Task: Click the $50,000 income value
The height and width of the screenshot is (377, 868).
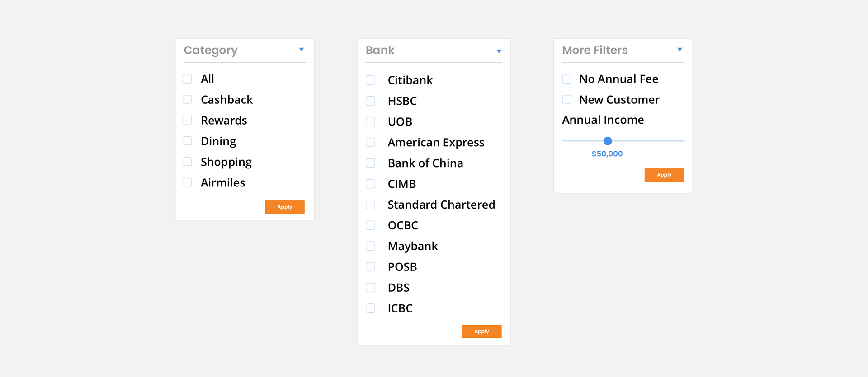Action: (x=607, y=154)
